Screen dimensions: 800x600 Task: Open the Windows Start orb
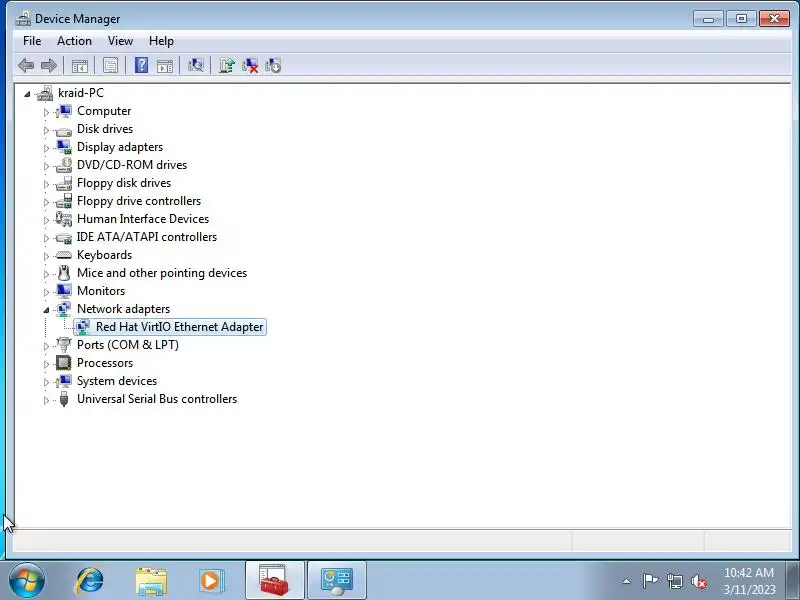27,581
